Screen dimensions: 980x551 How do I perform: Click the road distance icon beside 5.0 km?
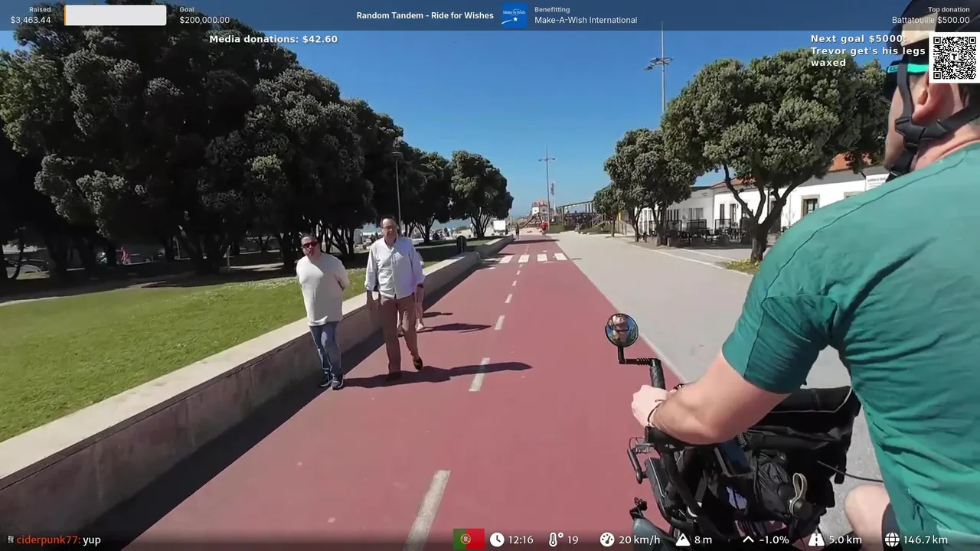[816, 540]
